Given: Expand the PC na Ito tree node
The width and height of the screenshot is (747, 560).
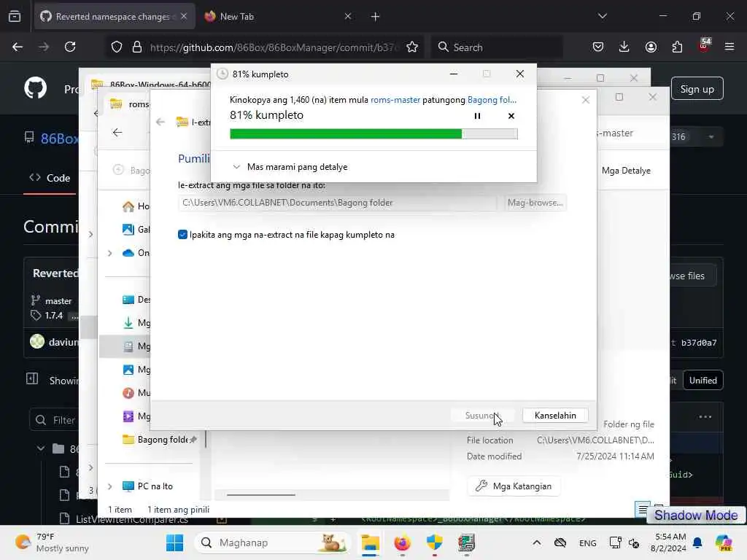Looking at the screenshot, I should (110, 486).
